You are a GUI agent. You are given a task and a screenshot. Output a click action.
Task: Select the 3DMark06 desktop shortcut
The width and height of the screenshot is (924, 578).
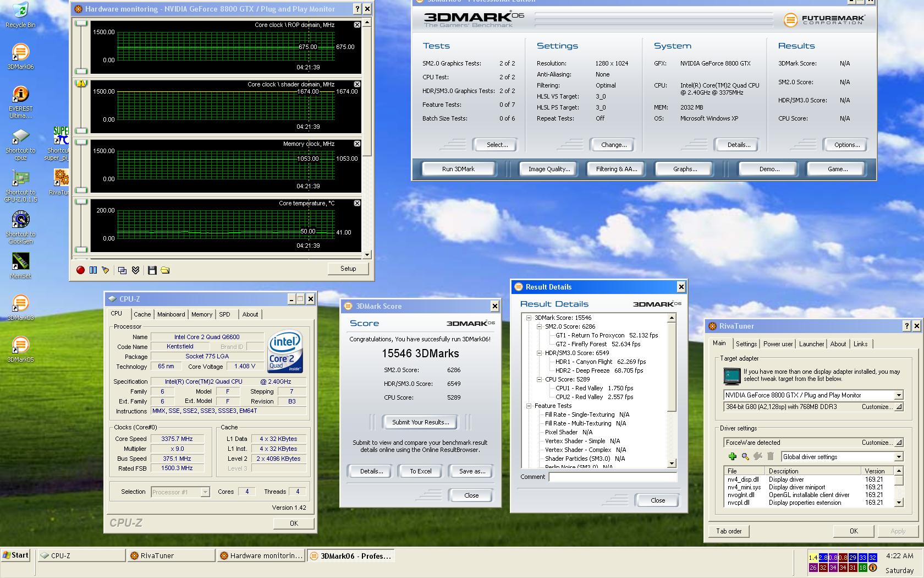coord(20,57)
